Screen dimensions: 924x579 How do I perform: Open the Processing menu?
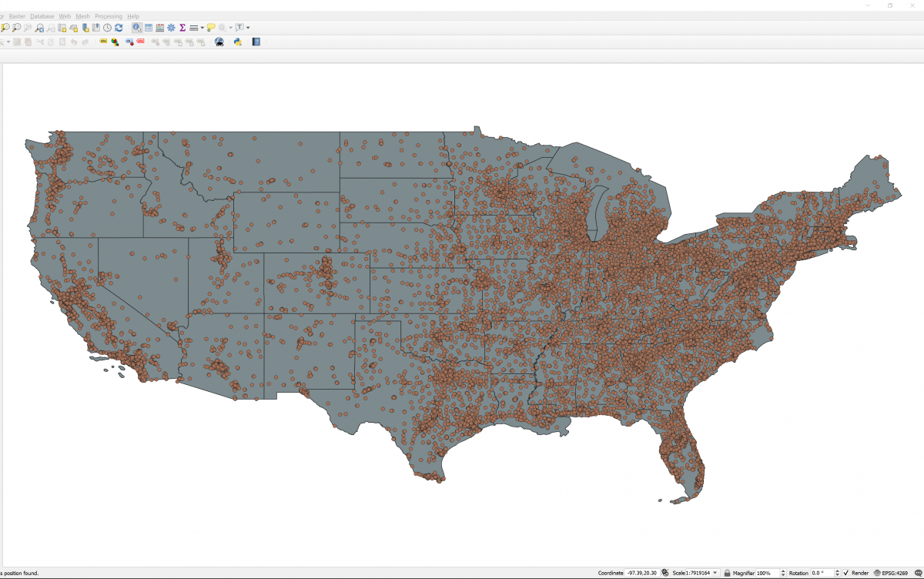pyautogui.click(x=108, y=15)
